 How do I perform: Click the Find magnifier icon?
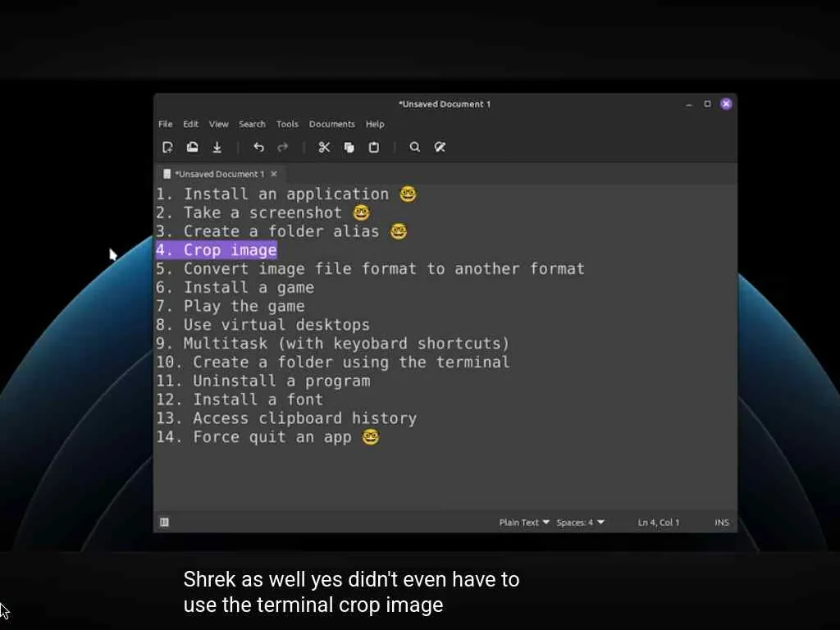(414, 147)
